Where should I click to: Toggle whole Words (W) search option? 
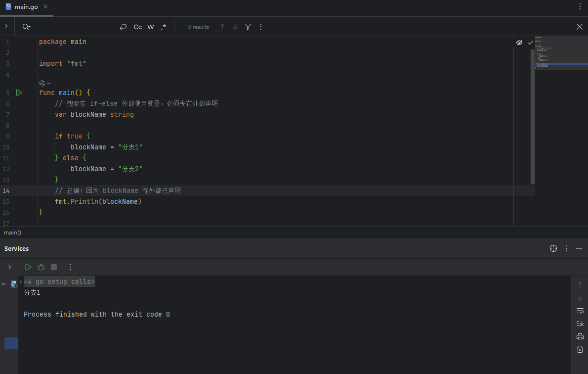(150, 27)
